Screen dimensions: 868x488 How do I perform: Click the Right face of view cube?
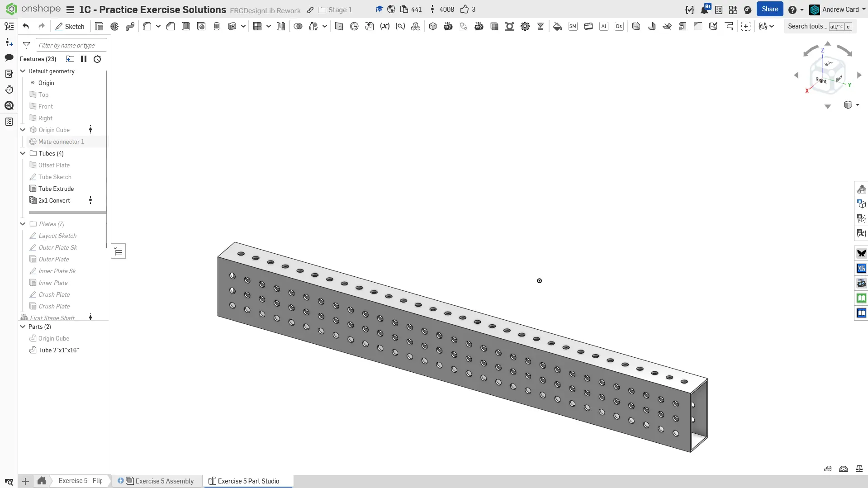821,80
